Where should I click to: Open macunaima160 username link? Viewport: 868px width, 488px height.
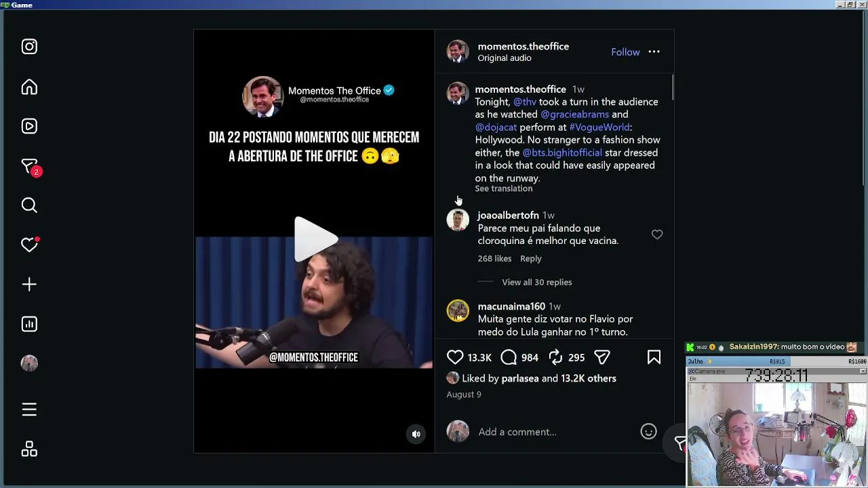511,306
